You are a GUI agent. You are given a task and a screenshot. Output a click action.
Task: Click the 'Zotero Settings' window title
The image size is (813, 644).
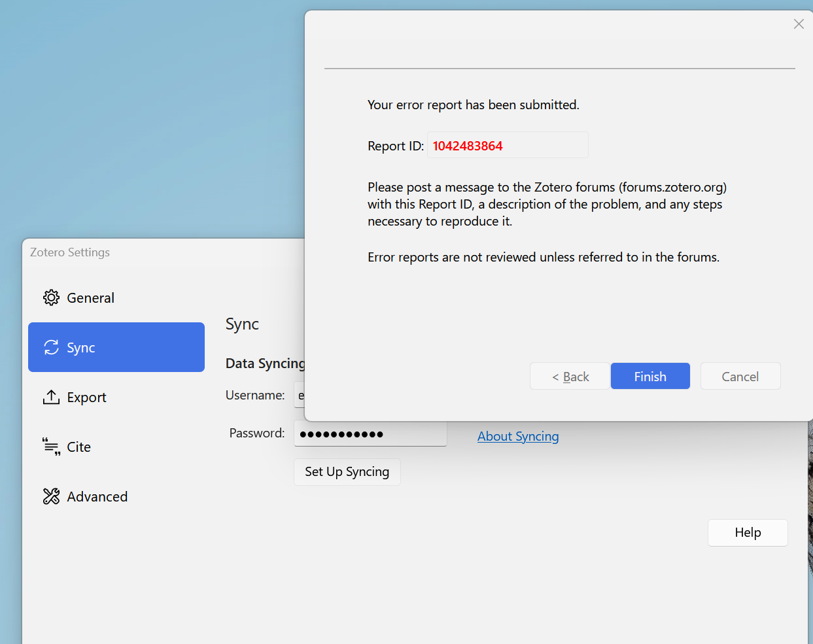point(70,252)
